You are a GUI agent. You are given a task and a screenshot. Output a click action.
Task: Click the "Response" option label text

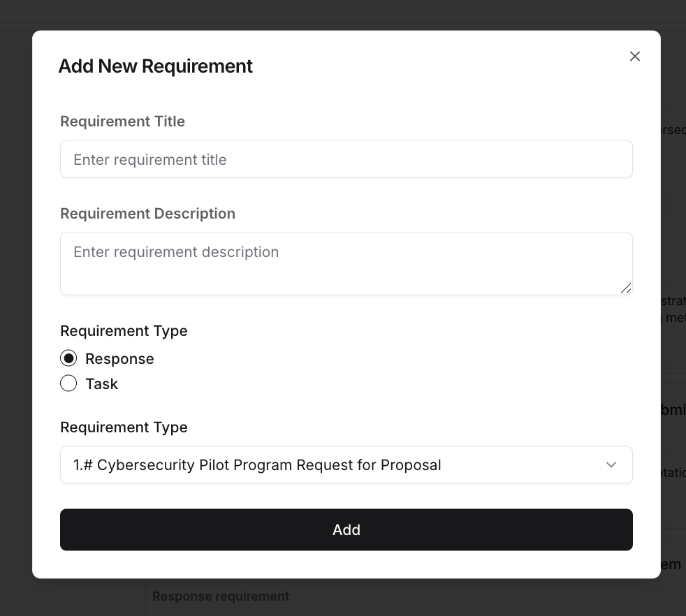point(119,359)
